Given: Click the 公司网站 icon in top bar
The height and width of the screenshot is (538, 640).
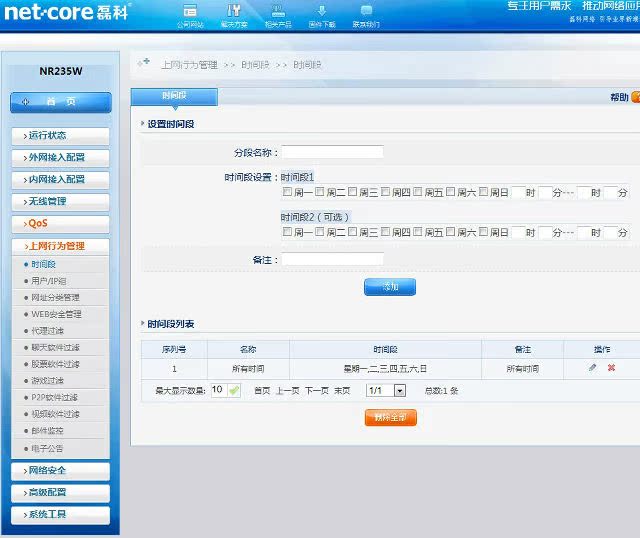Looking at the screenshot, I should coord(190,11).
